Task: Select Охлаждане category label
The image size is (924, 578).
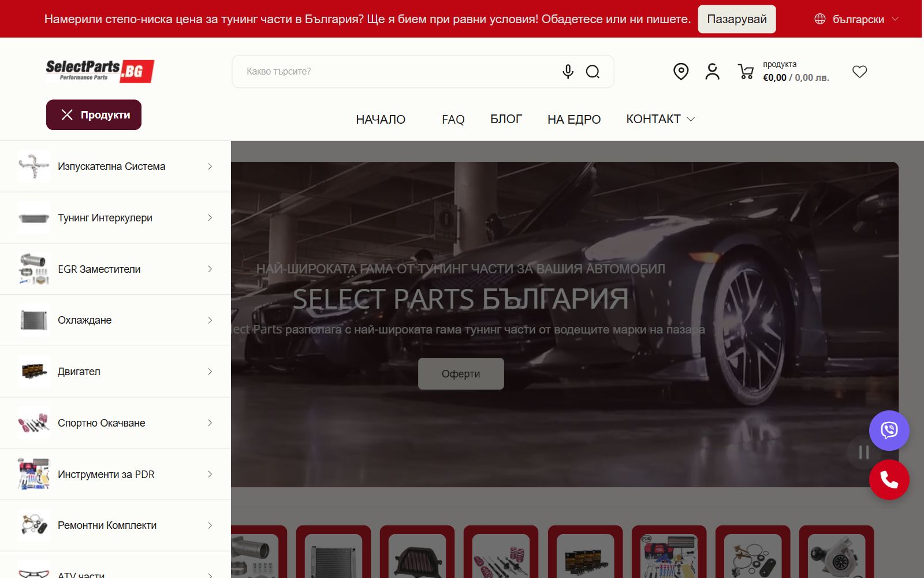Action: [x=85, y=320]
